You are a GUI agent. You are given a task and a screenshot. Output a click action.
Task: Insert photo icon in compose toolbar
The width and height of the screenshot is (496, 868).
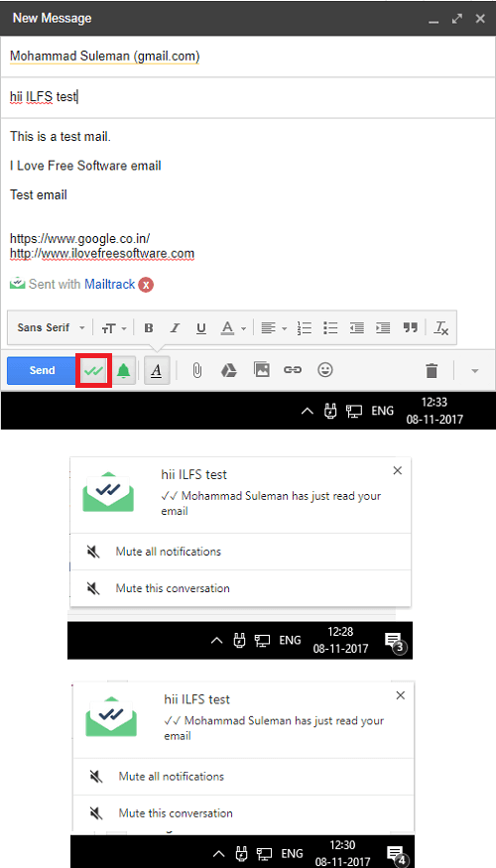pos(261,370)
